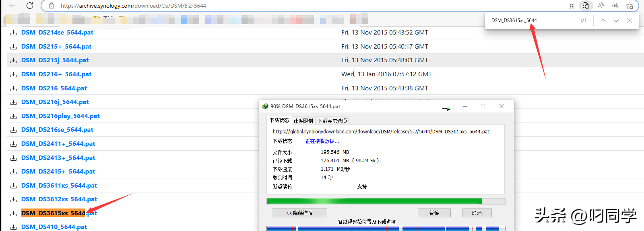Close the find-on-page bar
This screenshot has height=231, width=644.
click(x=629, y=20)
